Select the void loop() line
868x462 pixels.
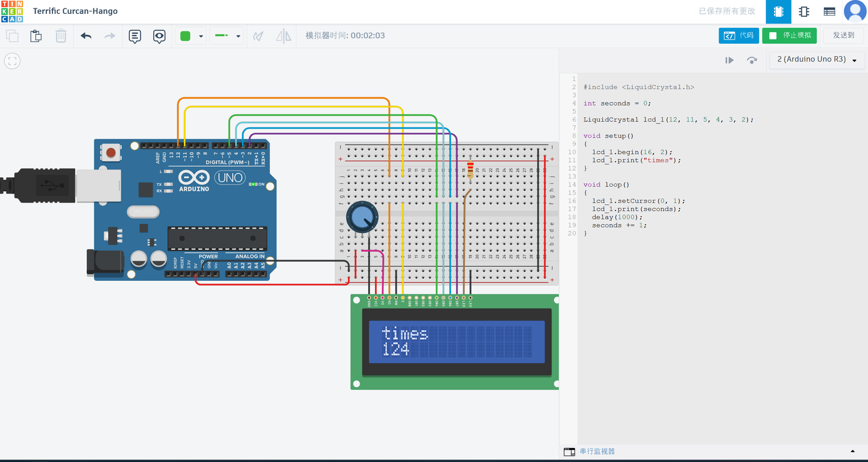pos(606,185)
